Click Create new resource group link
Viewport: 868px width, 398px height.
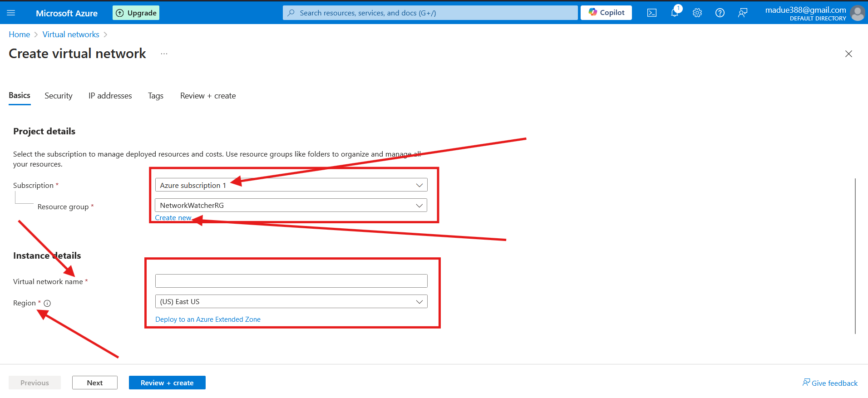[173, 218]
